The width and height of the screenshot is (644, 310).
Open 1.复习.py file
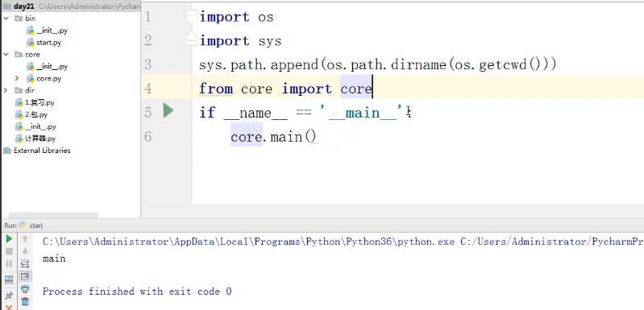coord(39,102)
